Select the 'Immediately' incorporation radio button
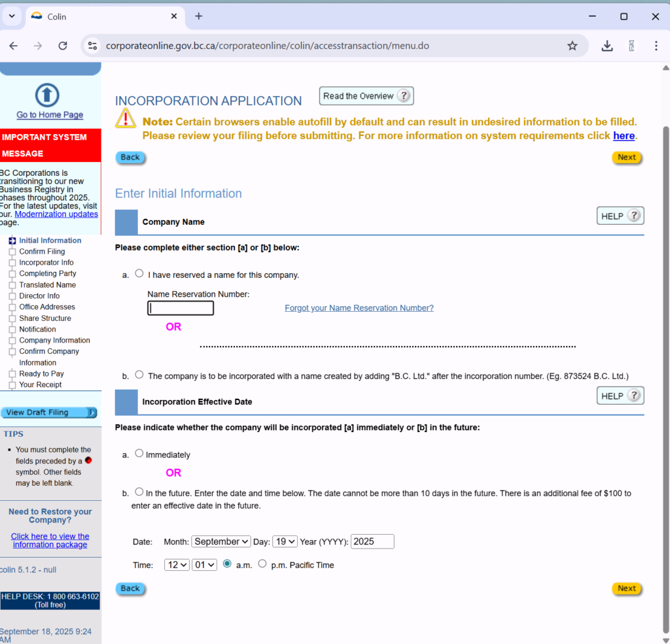Image resolution: width=670 pixels, height=644 pixels. click(139, 453)
